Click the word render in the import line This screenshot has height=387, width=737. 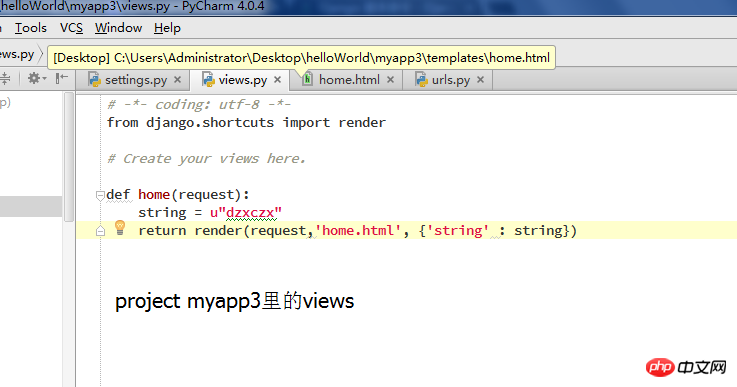coord(362,123)
